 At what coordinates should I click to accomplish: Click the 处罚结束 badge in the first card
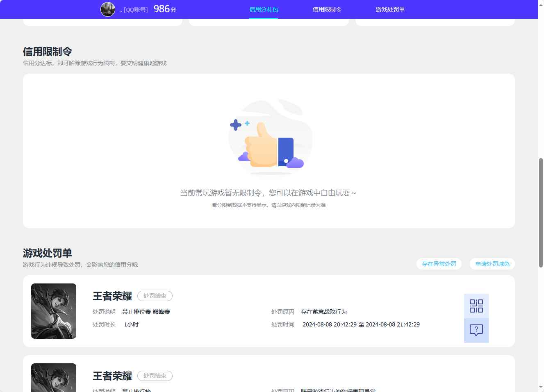(155, 296)
